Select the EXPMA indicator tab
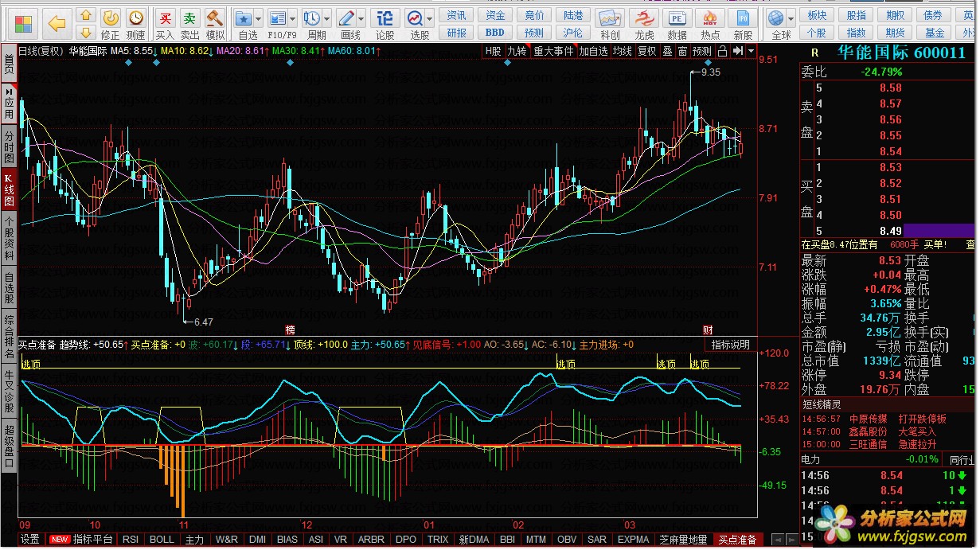This screenshot has height=550, width=980. (x=634, y=540)
